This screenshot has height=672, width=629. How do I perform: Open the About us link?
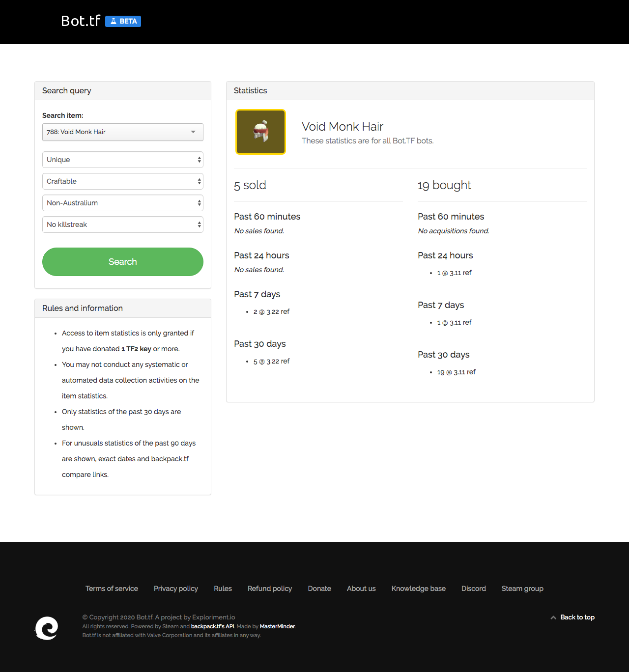pyautogui.click(x=361, y=588)
